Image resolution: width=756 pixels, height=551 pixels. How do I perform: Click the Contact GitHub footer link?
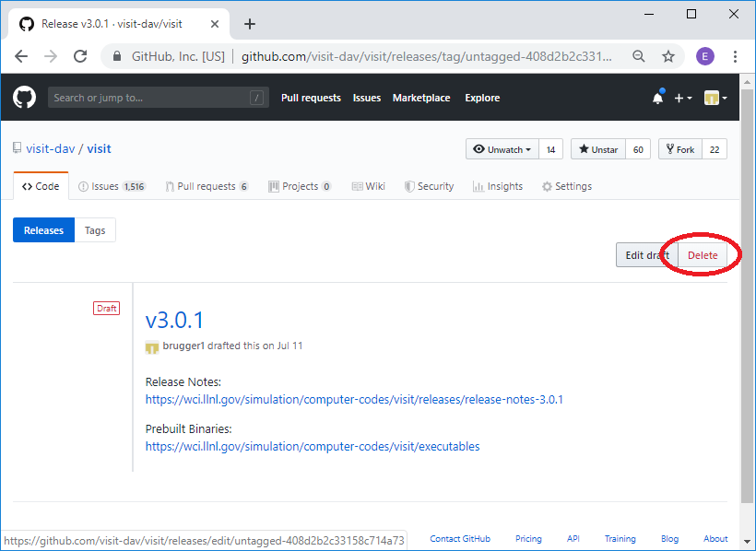tap(460, 538)
